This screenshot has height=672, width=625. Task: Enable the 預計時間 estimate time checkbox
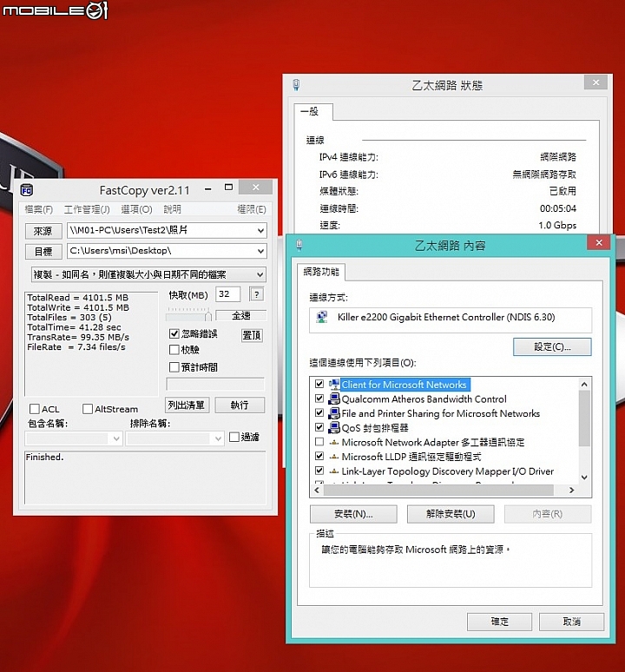pyautogui.click(x=174, y=367)
